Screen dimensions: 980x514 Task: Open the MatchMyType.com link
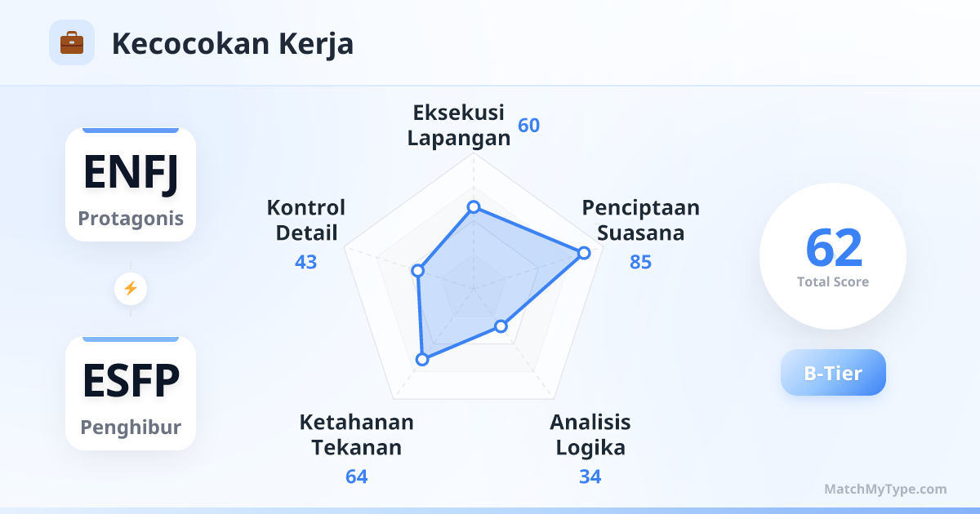tap(885, 490)
